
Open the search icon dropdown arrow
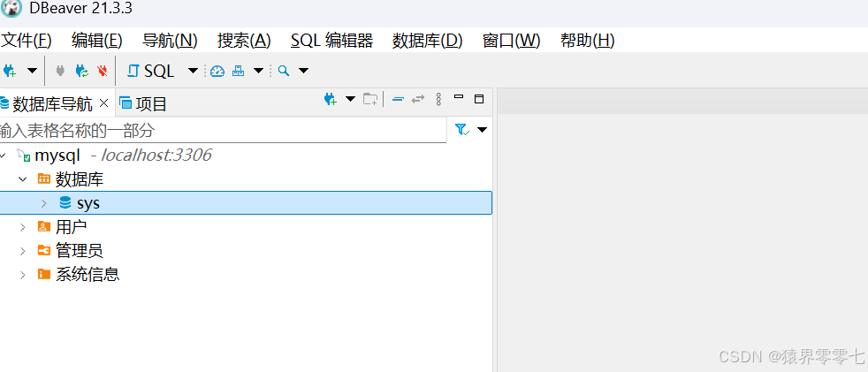[x=303, y=71]
